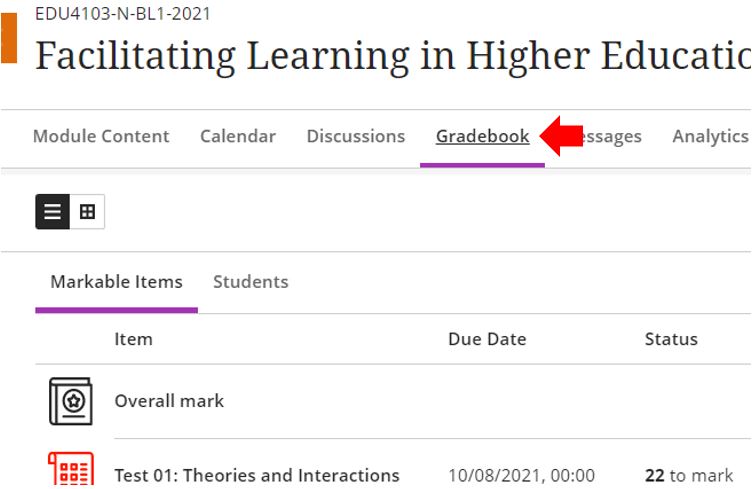Switch to grid view icon
The width and height of the screenshot is (753, 489).
coord(87,211)
